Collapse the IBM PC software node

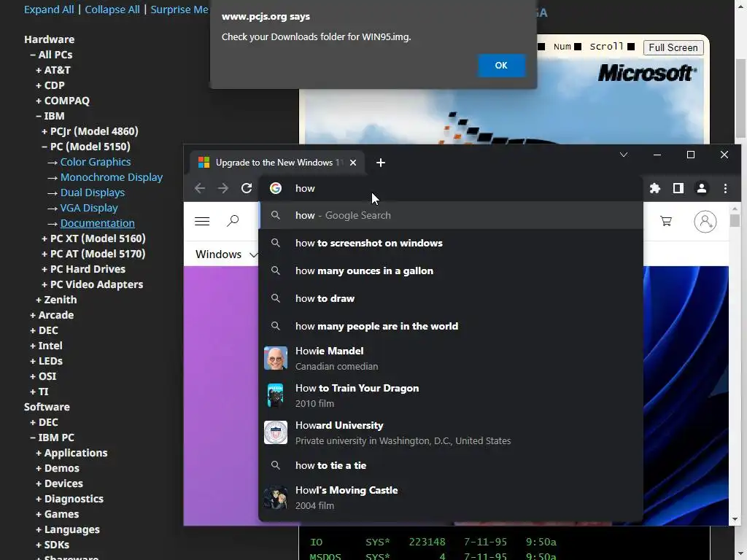[x=52, y=437]
